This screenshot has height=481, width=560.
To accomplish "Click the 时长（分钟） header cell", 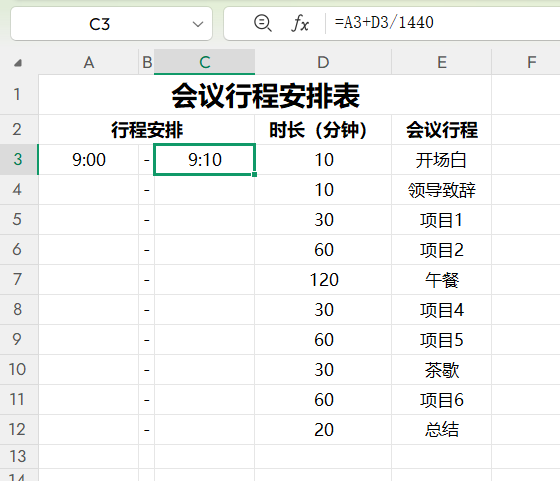I will point(323,130).
